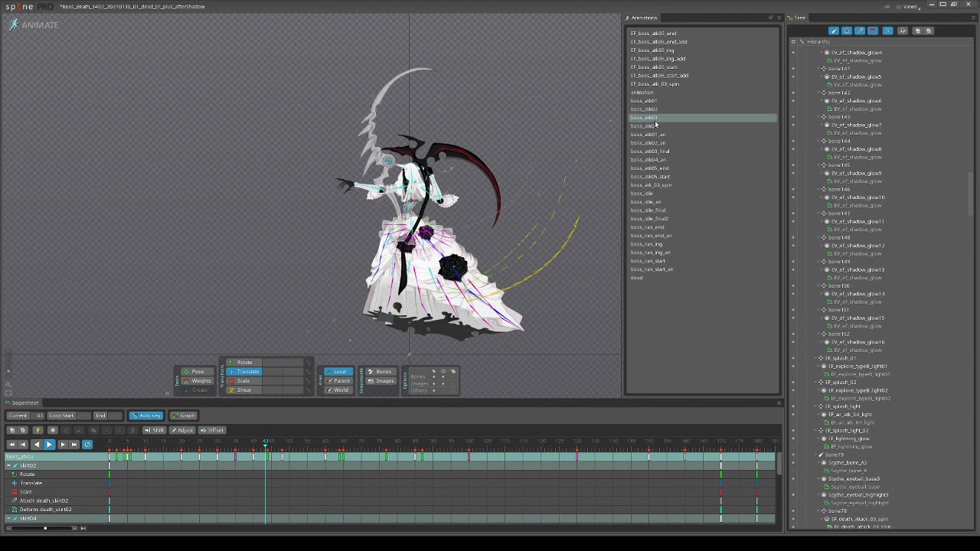
Task: Click the ANIMATE mode switcher
Action: (x=34, y=25)
